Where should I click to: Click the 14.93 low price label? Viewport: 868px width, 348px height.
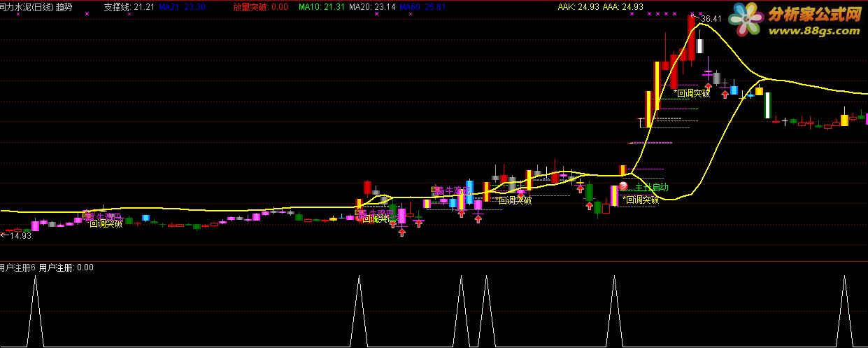(x=20, y=236)
